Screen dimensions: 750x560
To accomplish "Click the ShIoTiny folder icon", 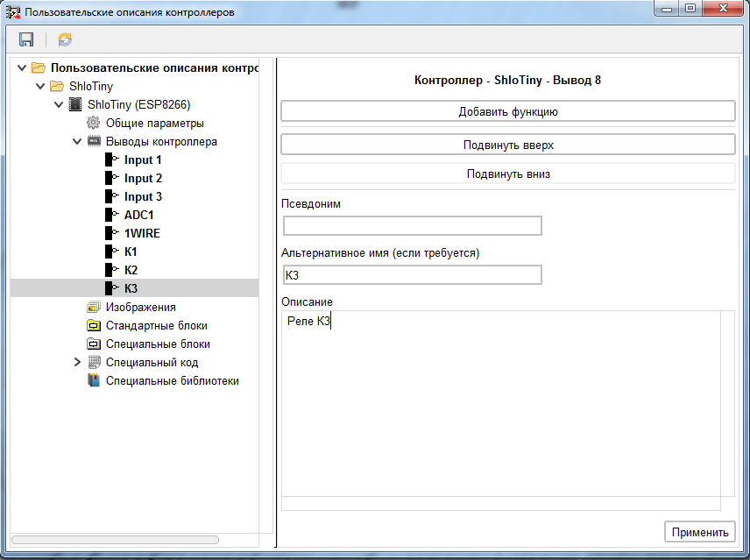I will [x=57, y=86].
